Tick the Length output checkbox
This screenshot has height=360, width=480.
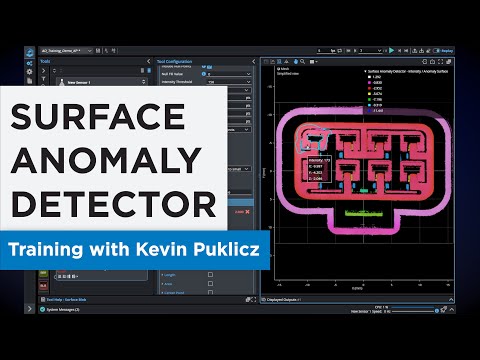tap(210, 275)
